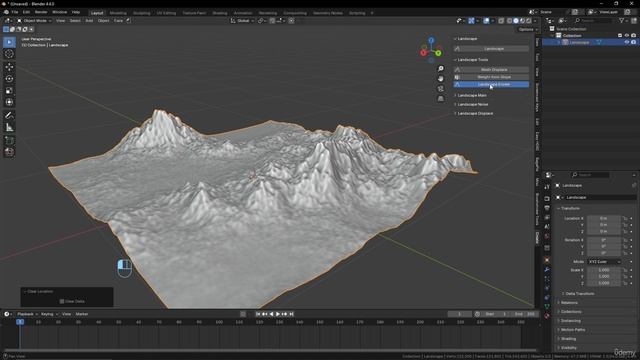The image size is (640, 360).
Task: Toggle snapping magnet icon
Action: [x=272, y=20]
